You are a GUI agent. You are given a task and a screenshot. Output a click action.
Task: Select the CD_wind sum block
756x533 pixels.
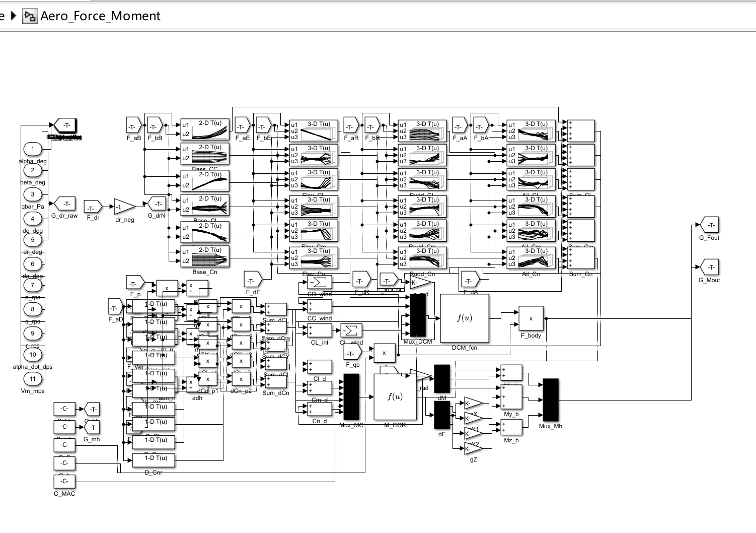320,282
